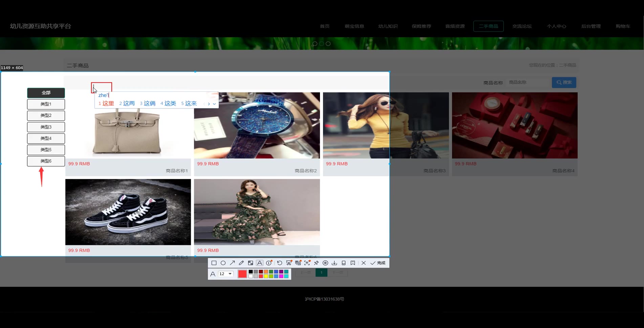Start screen recording with the record icon

coord(325,263)
